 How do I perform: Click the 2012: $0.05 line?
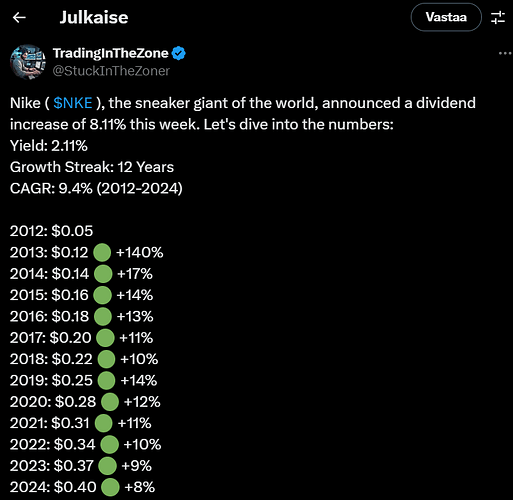(51, 231)
